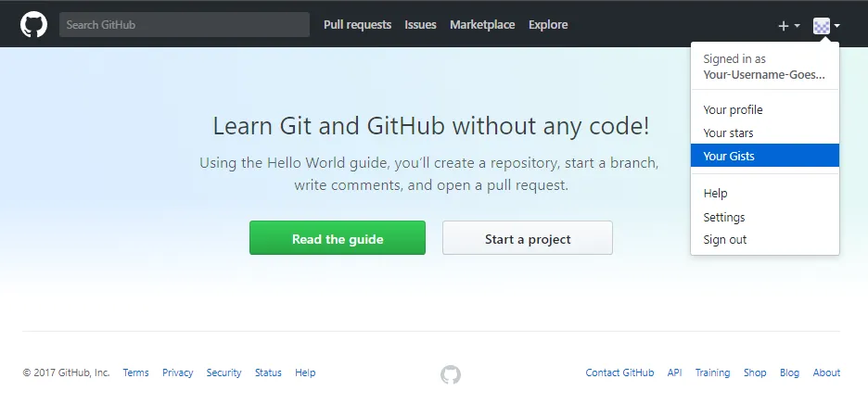
Task: Click the API footer link
Action: (674, 372)
